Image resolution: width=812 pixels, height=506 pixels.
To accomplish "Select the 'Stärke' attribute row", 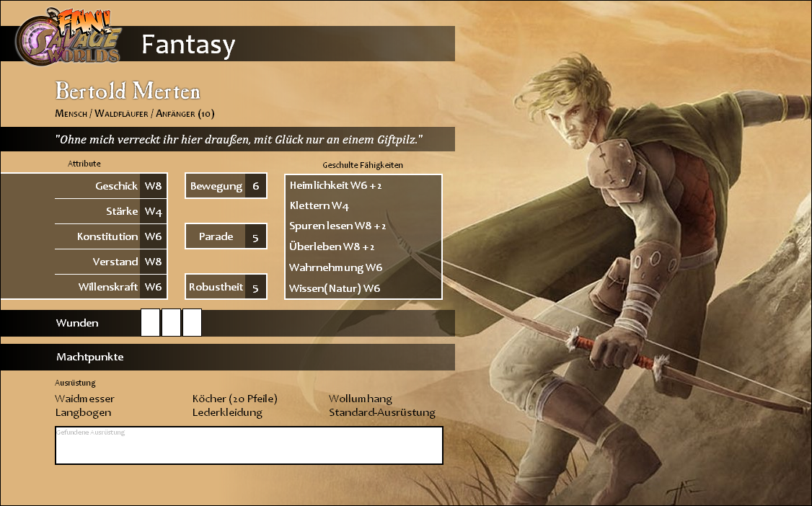I will point(111,211).
